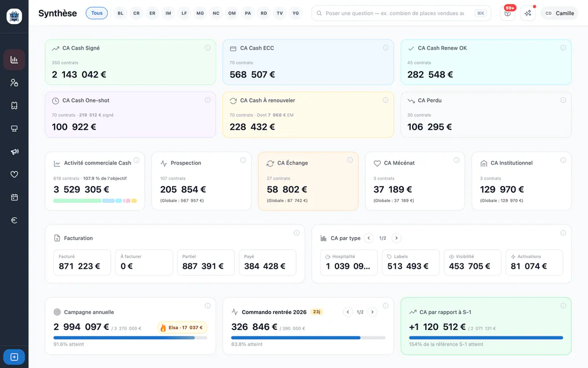
Task: Click the 23j badge on Commando card
Action: pyautogui.click(x=316, y=312)
